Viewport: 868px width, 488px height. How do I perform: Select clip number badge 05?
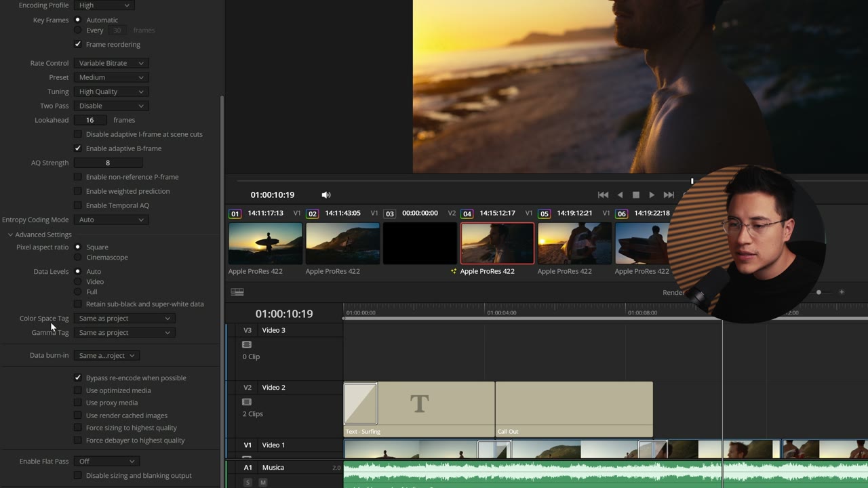click(x=544, y=213)
